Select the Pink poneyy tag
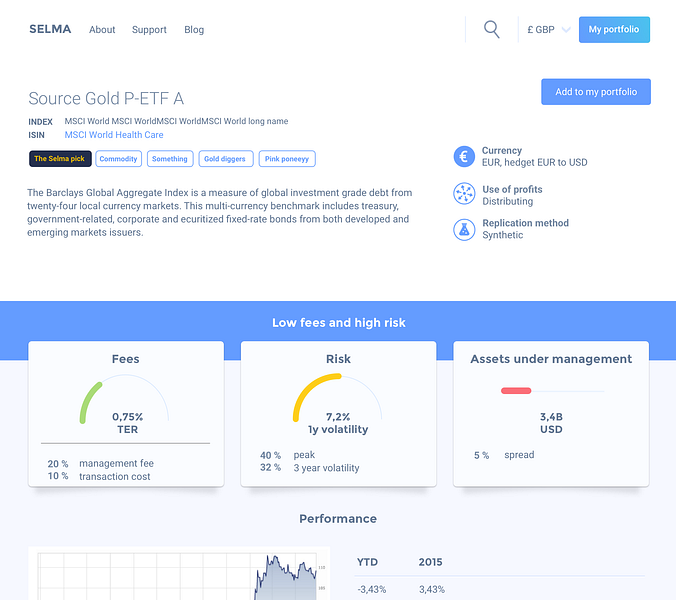676x600 pixels. click(x=287, y=159)
